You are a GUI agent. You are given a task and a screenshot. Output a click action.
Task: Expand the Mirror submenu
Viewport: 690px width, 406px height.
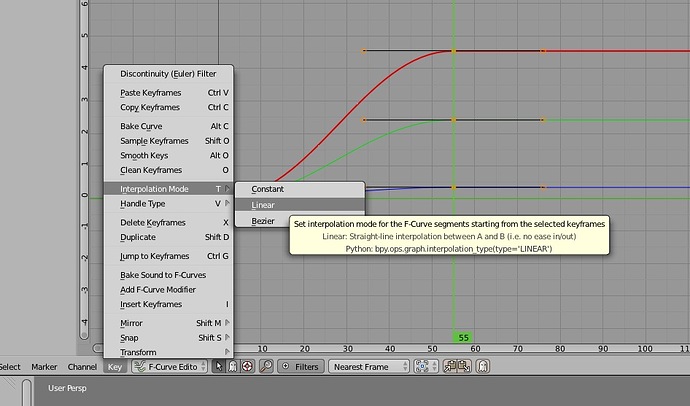click(168, 323)
